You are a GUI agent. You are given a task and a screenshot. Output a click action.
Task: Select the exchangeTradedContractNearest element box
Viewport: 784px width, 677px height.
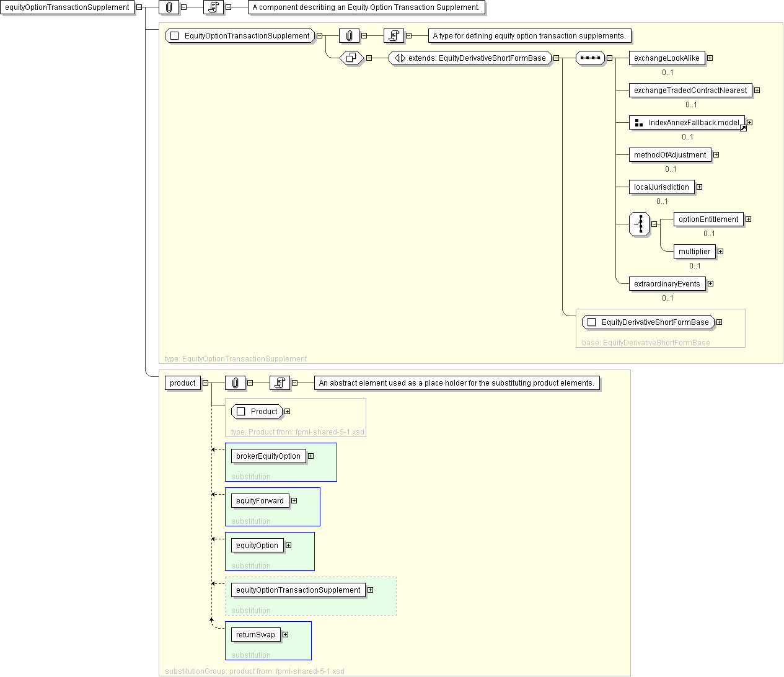coord(690,91)
